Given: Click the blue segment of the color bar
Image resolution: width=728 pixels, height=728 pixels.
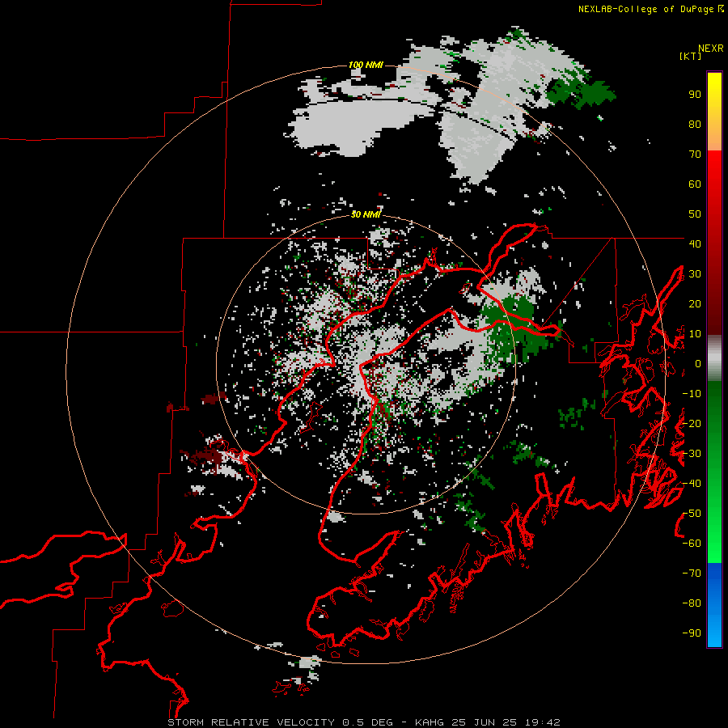Looking at the screenshot, I should click(x=714, y=605).
